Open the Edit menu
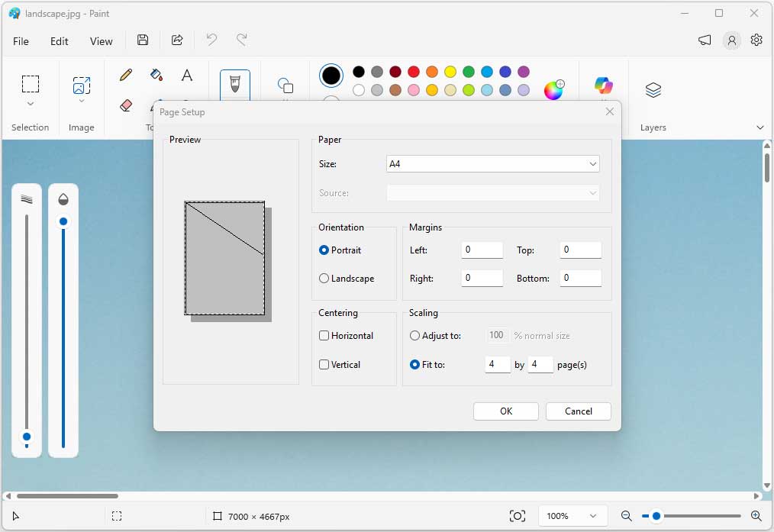Screen dimensions: 774x532 tap(60, 41)
